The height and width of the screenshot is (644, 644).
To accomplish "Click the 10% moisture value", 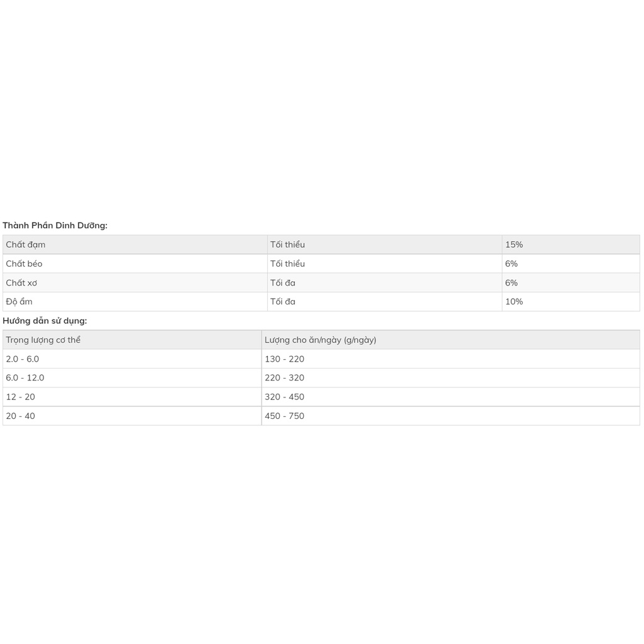I will click(514, 302).
